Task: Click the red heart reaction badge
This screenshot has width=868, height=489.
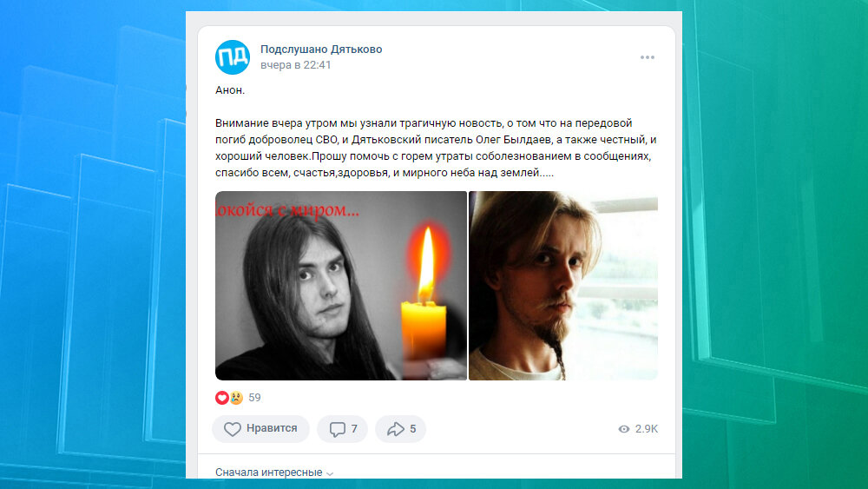Action: click(x=222, y=398)
